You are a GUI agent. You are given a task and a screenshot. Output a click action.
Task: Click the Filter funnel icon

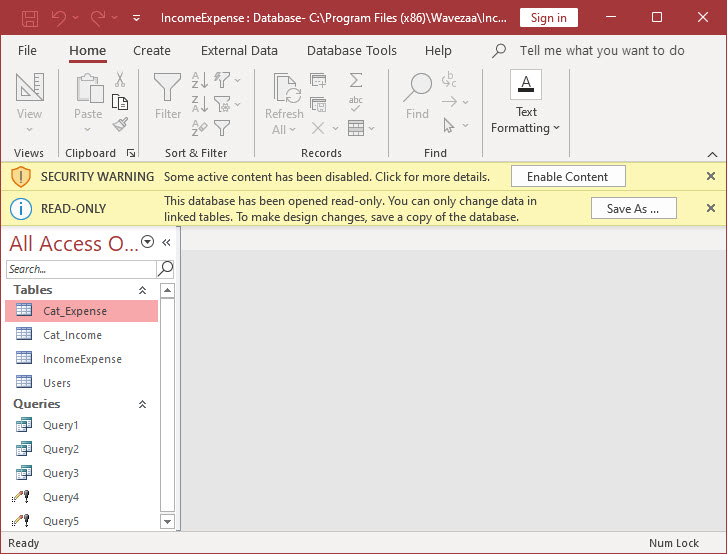point(167,87)
